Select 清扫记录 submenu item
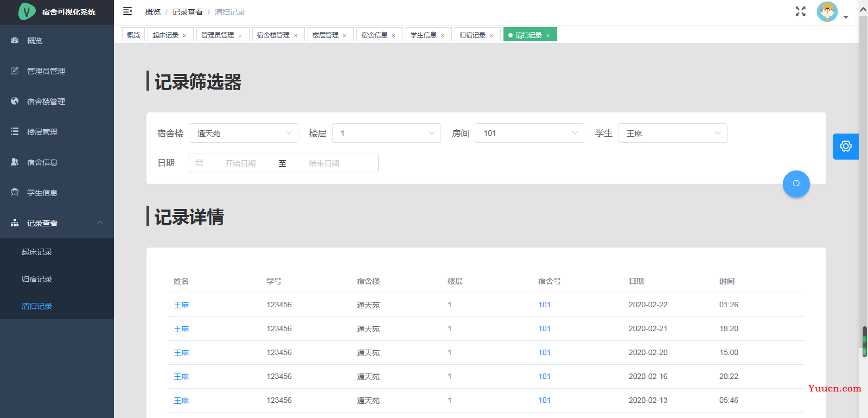Screen dimensions: 868x418 (57, 306)
